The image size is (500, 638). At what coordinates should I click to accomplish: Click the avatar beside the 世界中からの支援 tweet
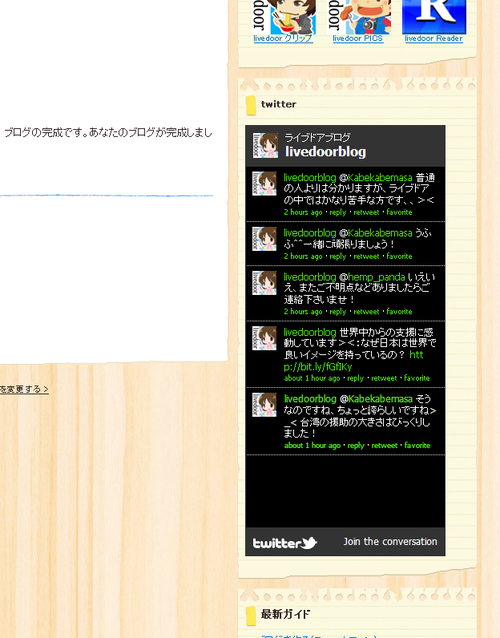coord(264,338)
